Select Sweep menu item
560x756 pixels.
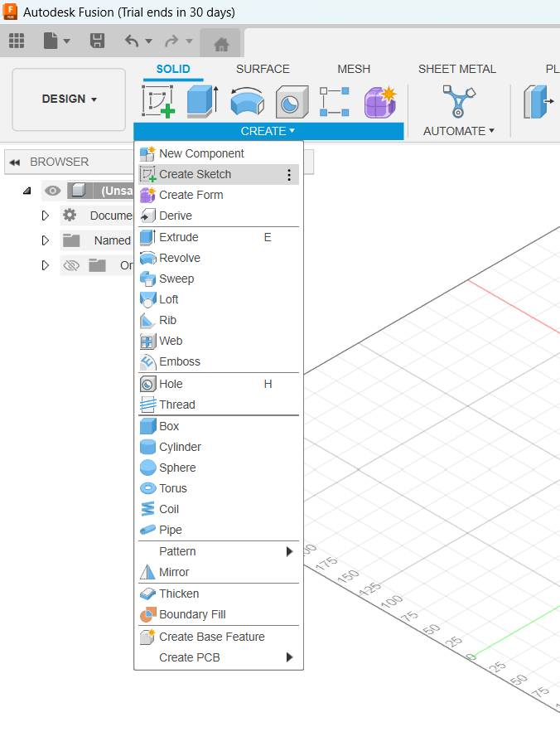click(x=219, y=279)
